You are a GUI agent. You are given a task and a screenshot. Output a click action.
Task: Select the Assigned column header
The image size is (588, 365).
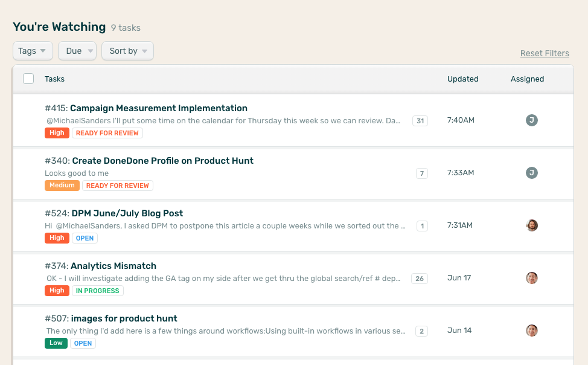527,79
